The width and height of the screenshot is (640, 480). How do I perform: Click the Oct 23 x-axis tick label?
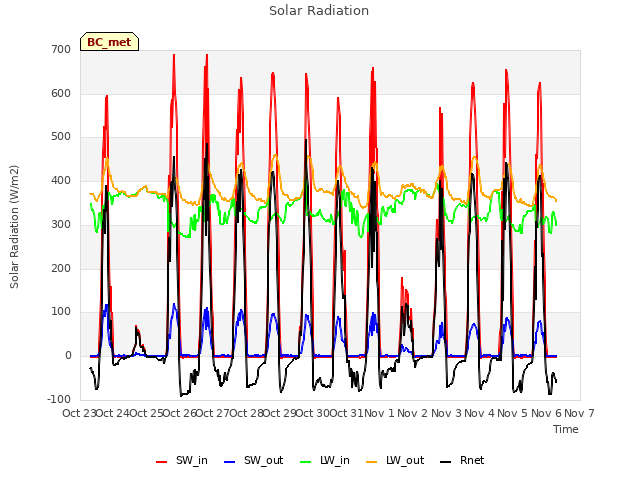[x=79, y=413]
